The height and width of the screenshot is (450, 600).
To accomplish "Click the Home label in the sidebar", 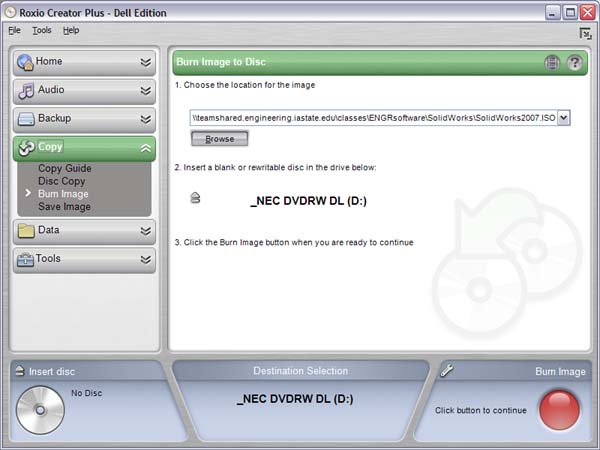I will coord(49,61).
